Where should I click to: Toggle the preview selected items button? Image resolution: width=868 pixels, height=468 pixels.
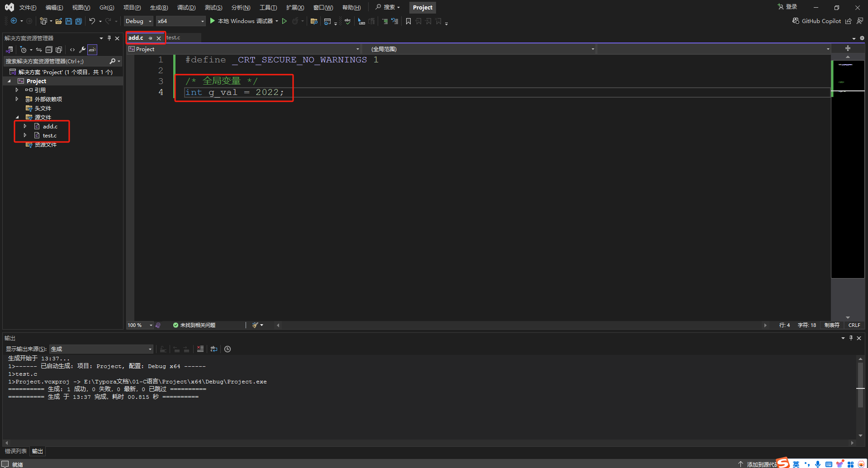pos(92,50)
